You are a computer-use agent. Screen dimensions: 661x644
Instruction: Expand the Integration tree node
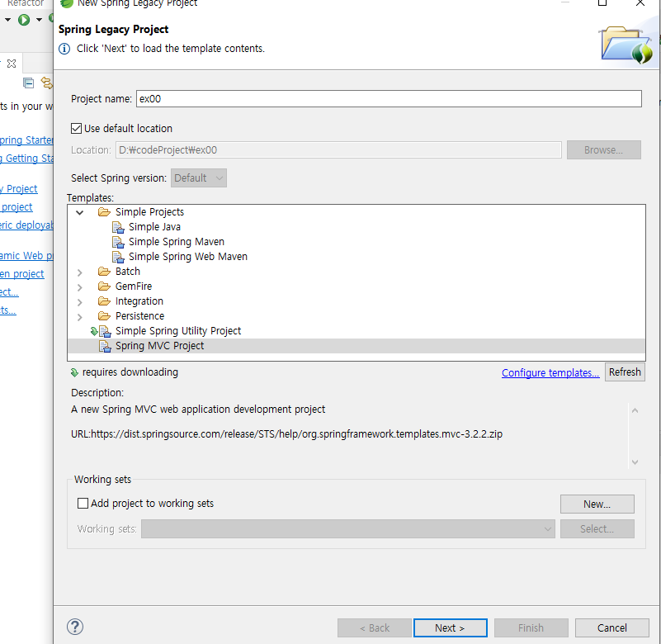click(x=80, y=302)
